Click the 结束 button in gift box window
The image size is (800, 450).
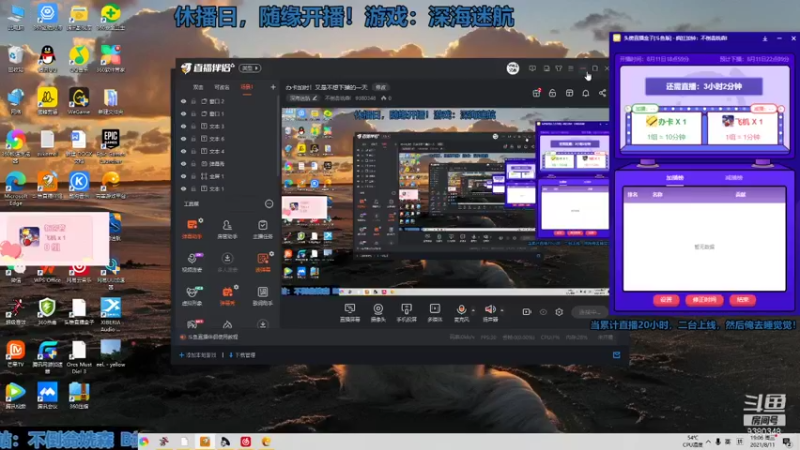[x=742, y=299]
